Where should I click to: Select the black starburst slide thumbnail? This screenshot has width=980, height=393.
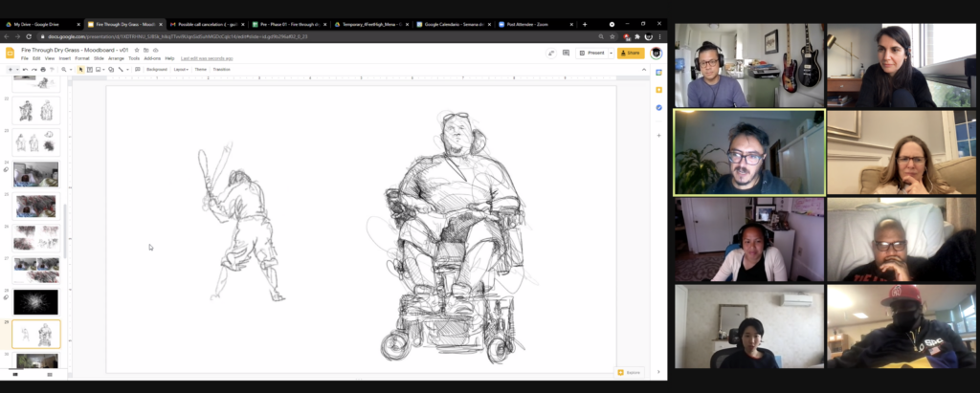35,301
